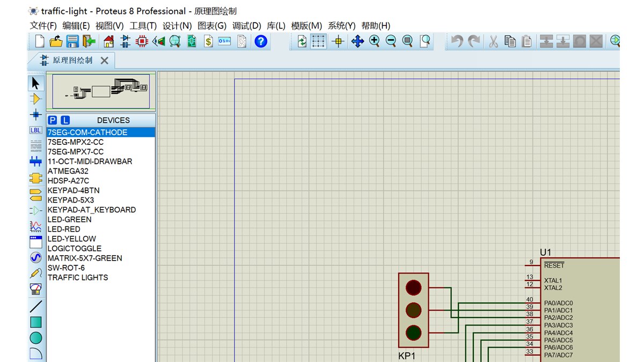
Task: Open the 3D visualizer icon
Action: 158,41
